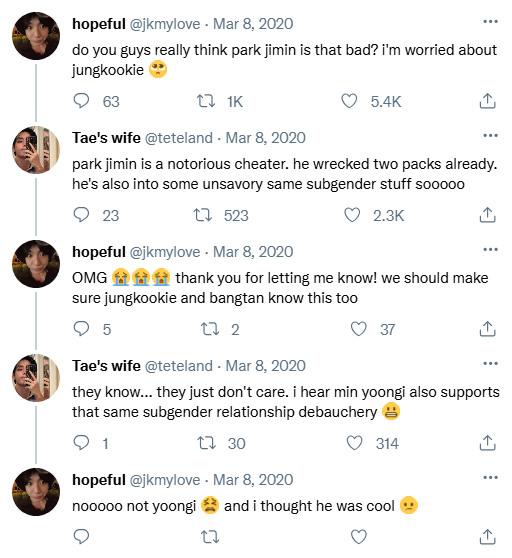512x558 pixels.
Task: Retweet the tweet with 1K retweets
Action: point(206,101)
